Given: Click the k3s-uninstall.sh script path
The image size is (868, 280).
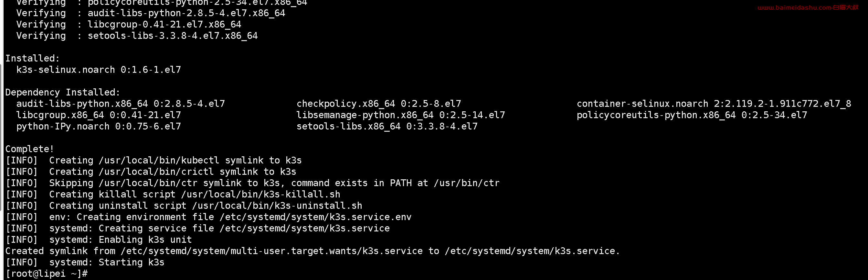Looking at the screenshot, I should (277, 206).
